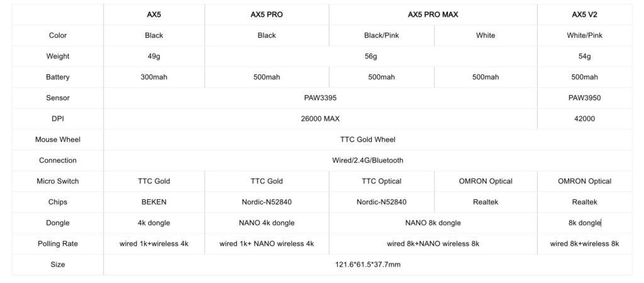Click the Polling Rate row label
This screenshot has height=283, width=644.
[x=57, y=243]
